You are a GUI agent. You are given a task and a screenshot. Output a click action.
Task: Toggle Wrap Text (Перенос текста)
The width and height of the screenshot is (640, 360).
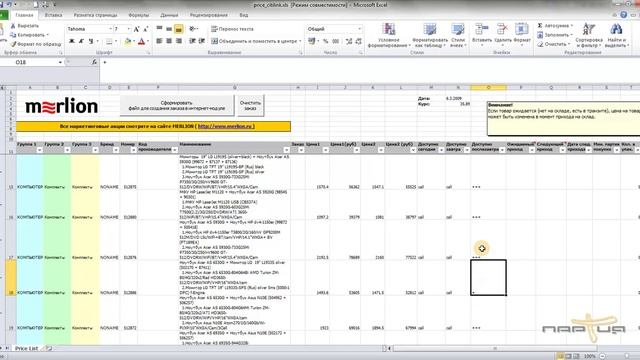coord(232,29)
